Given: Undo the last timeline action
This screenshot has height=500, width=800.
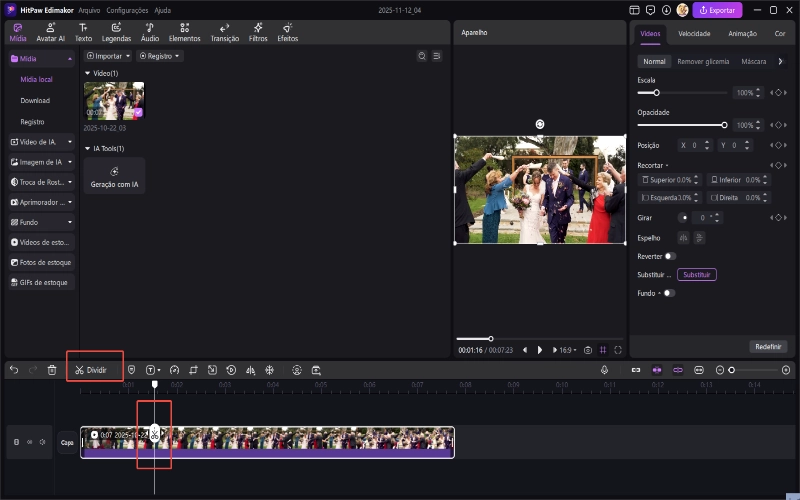Looking at the screenshot, I should [x=14, y=370].
